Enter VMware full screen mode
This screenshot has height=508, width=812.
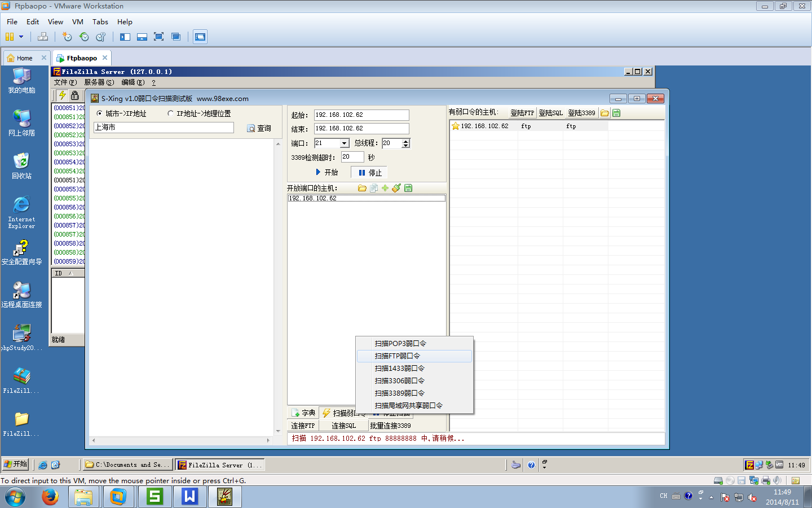[x=159, y=37]
